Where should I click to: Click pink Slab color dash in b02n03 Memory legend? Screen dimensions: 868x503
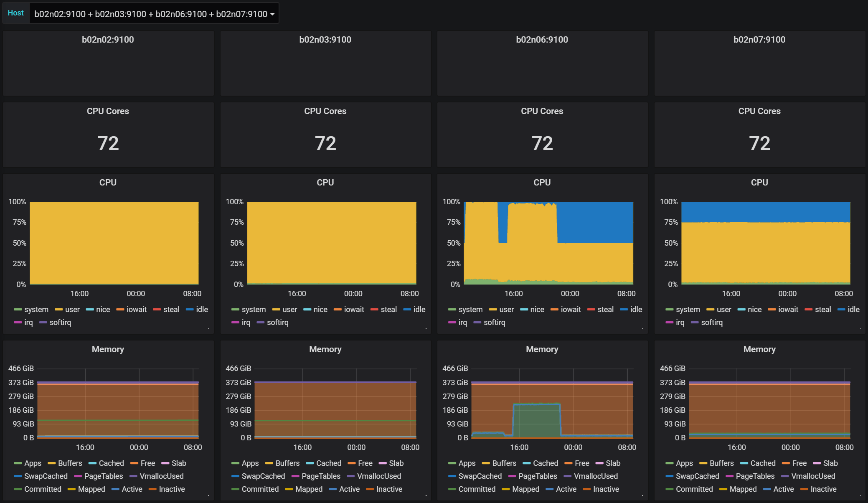[x=382, y=463]
